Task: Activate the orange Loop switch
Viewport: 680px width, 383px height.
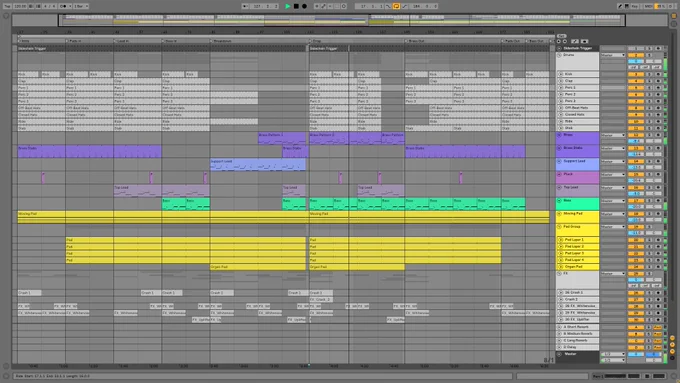Action: [396, 7]
